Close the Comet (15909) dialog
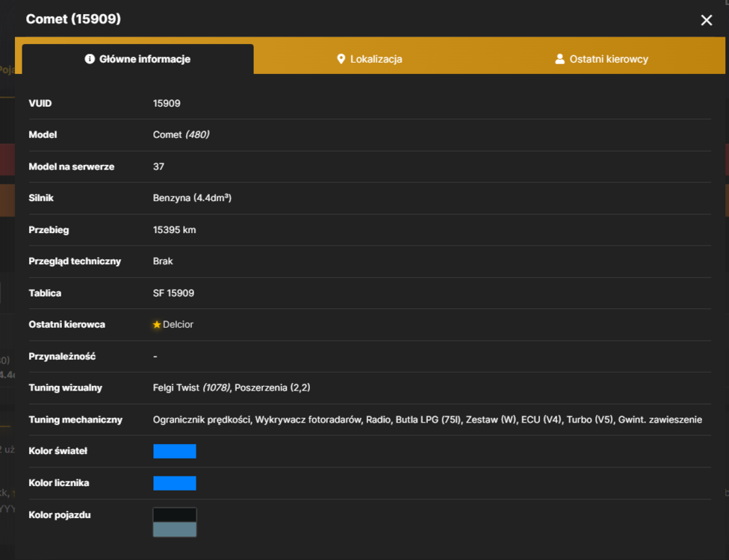The width and height of the screenshot is (729, 560). 707,20
